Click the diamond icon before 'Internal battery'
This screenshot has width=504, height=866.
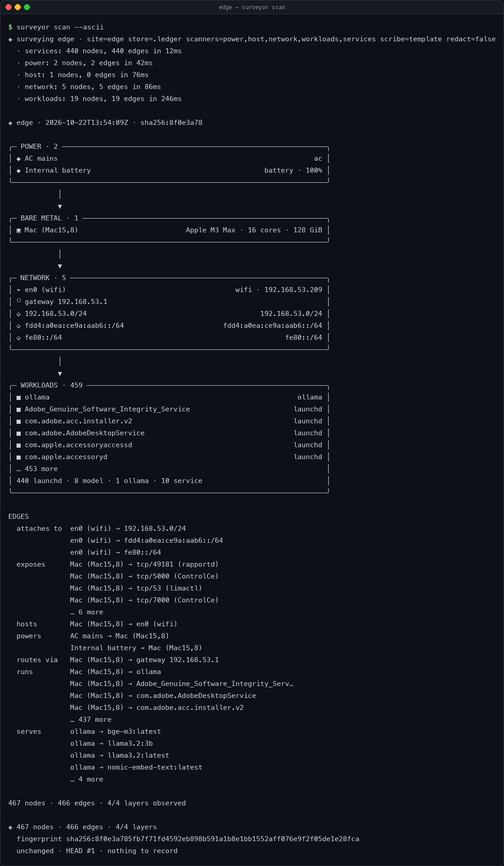coord(19,170)
